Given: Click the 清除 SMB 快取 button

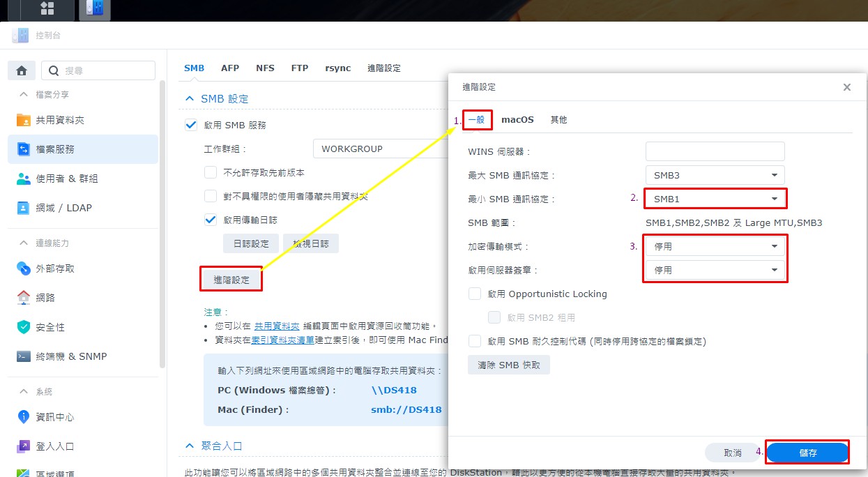Looking at the screenshot, I should pyautogui.click(x=508, y=365).
